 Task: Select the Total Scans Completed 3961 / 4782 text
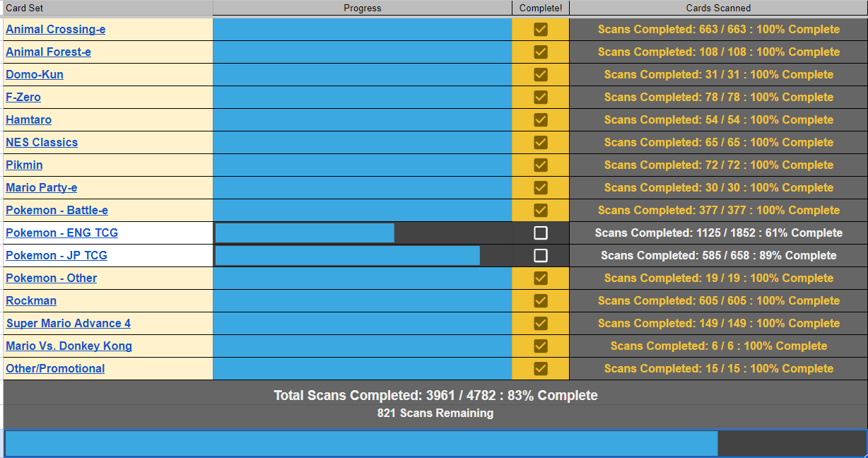pyautogui.click(x=435, y=396)
